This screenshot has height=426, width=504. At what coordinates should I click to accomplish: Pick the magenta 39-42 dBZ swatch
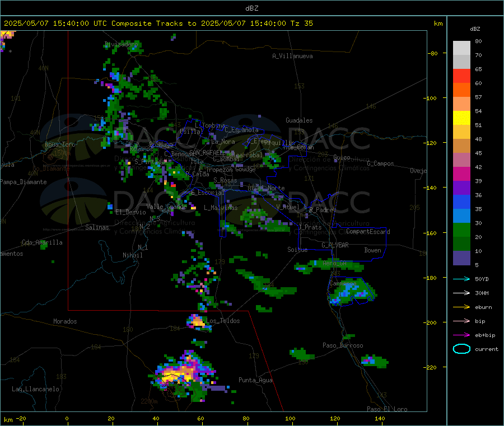coord(461,174)
